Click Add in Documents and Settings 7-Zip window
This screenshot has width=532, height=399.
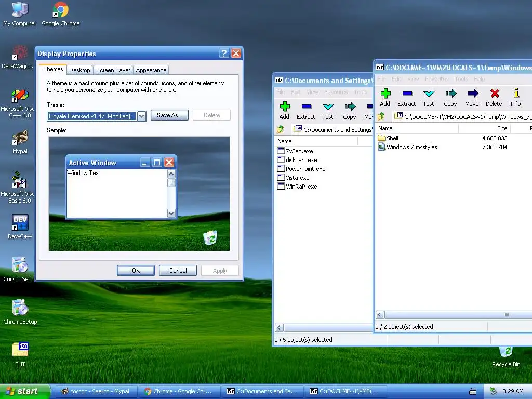284,111
